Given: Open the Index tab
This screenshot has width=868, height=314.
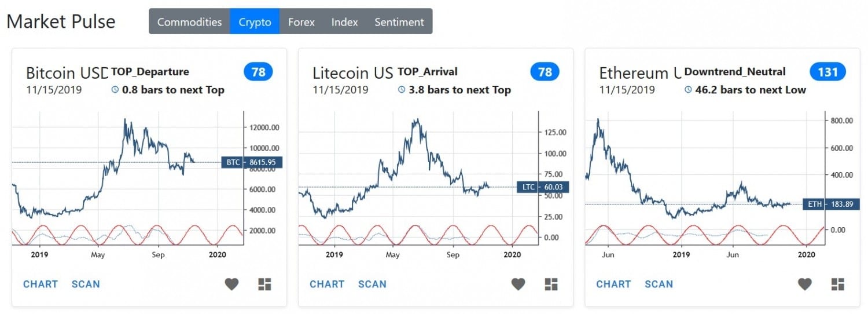Looking at the screenshot, I should [344, 22].
